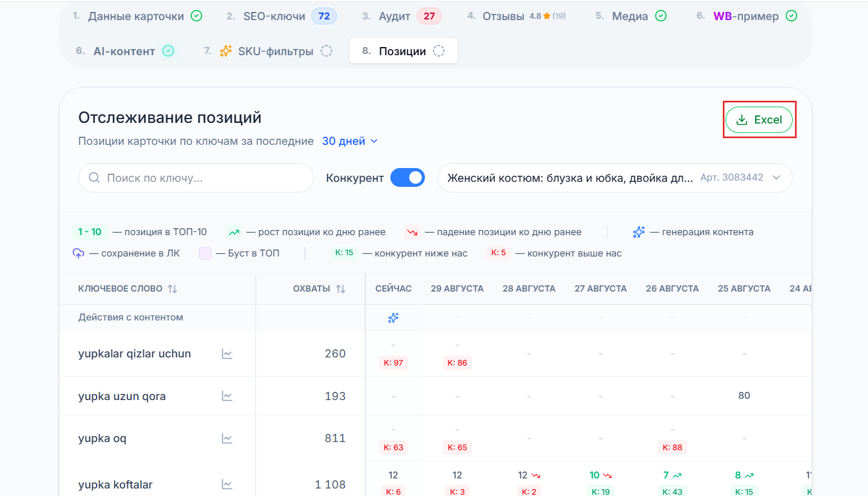Open Медиа tab

(631, 16)
